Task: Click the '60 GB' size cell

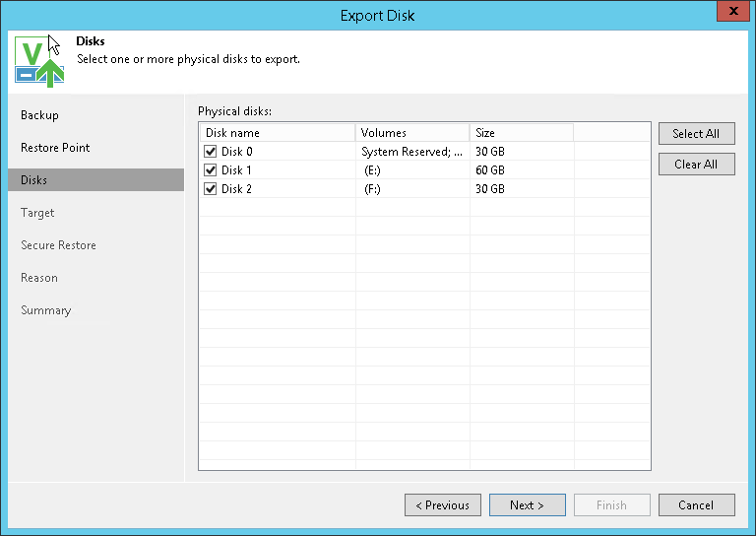Action: [490, 170]
